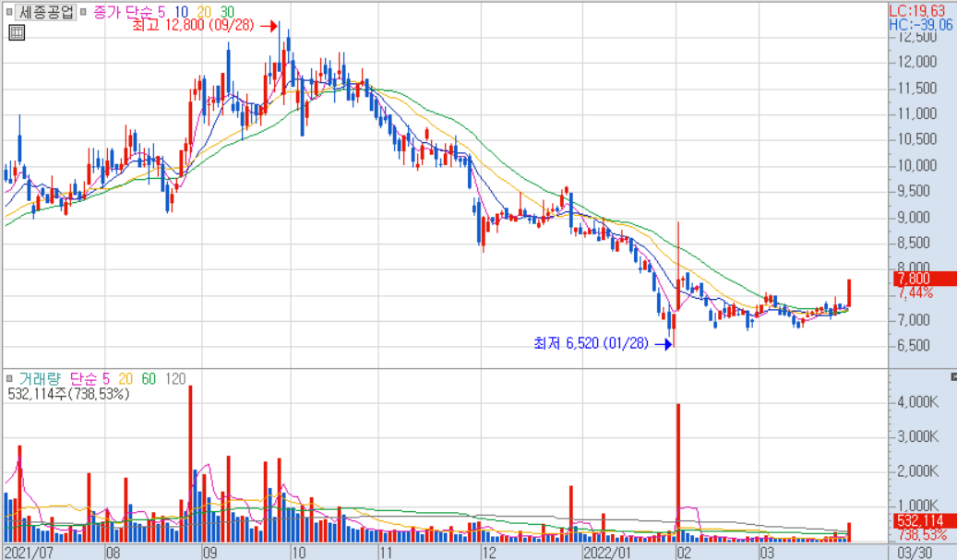Click the 09 month date axis label
This screenshot has height=560, width=957.
[x=210, y=553]
